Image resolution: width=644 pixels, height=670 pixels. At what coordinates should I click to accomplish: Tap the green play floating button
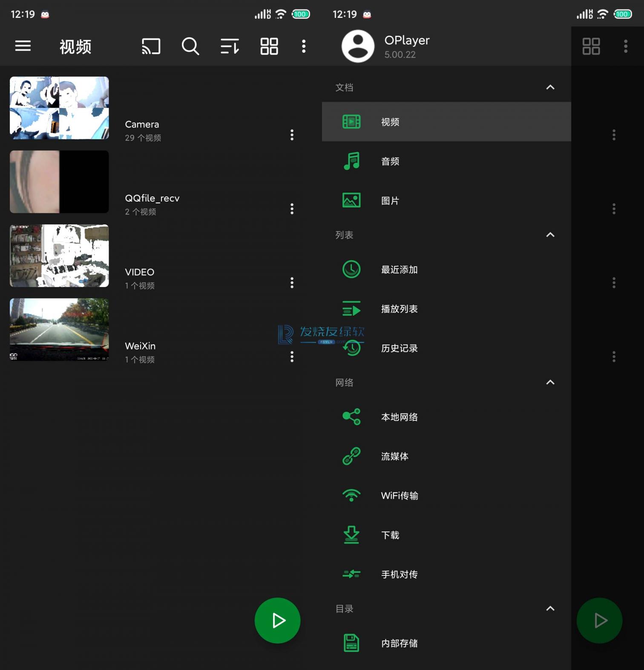[277, 621]
